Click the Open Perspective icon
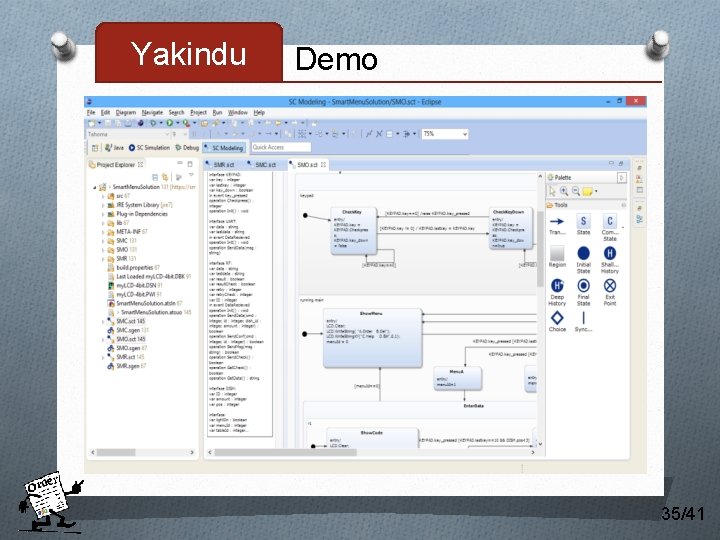 95,148
